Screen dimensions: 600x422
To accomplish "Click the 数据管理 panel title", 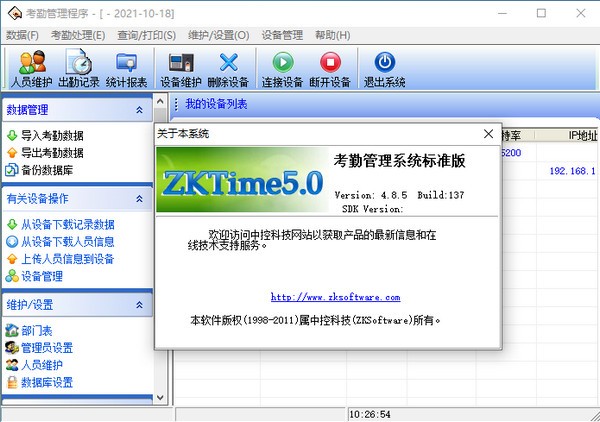I will [x=28, y=110].
